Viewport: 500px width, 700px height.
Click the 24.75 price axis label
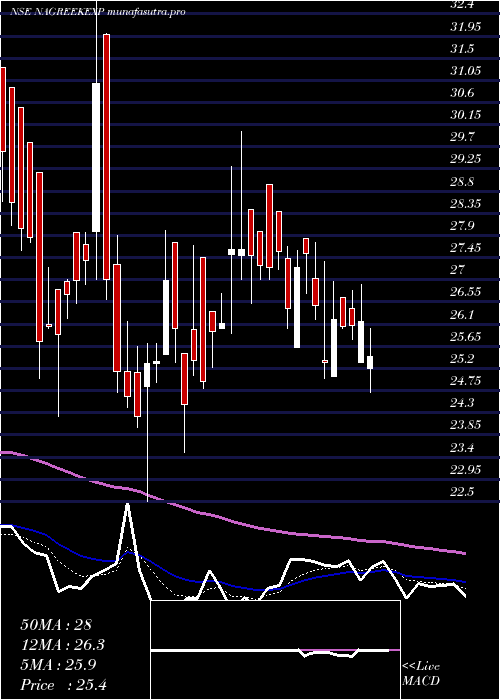pyautogui.click(x=466, y=380)
